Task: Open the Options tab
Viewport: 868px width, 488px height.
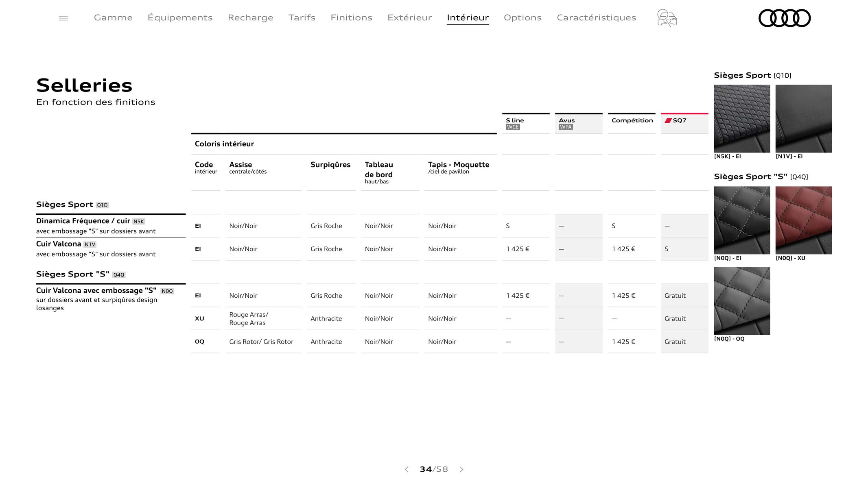Action: 523,17
